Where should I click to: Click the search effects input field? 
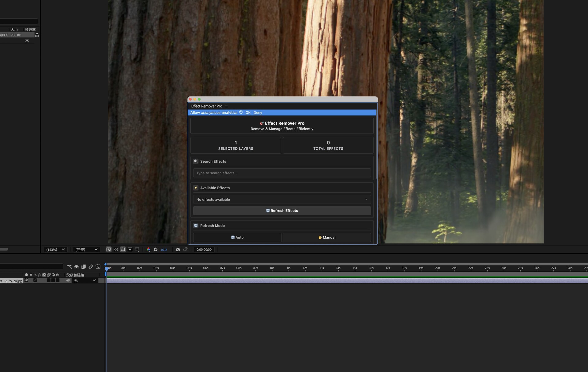pyautogui.click(x=282, y=173)
